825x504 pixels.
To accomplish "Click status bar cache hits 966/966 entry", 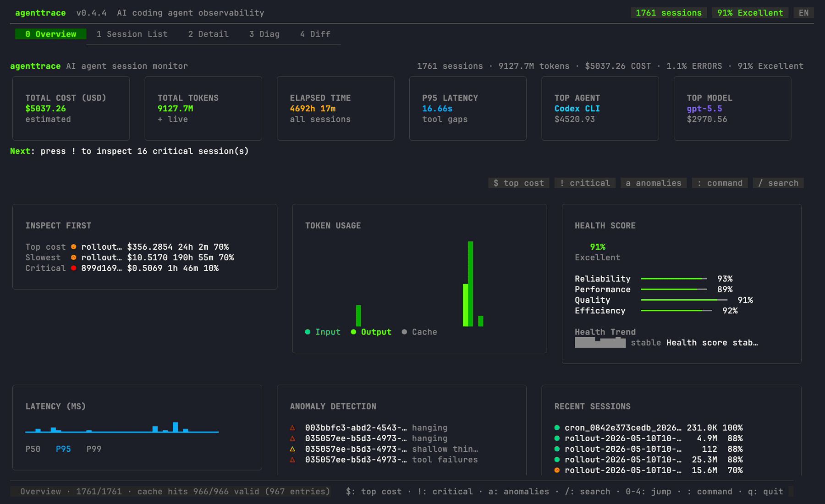I will pyautogui.click(x=233, y=491).
